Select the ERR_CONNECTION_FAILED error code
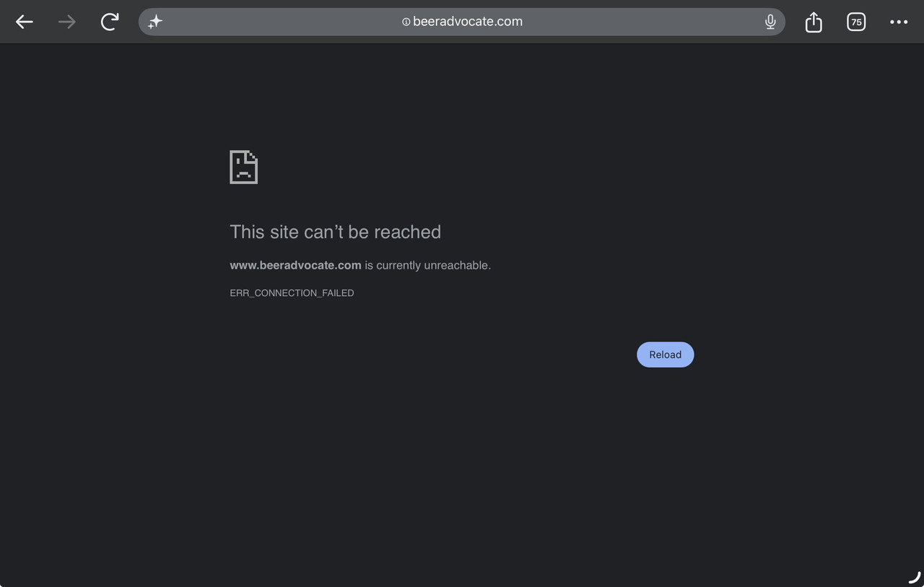Image resolution: width=924 pixels, height=587 pixels. tap(292, 293)
